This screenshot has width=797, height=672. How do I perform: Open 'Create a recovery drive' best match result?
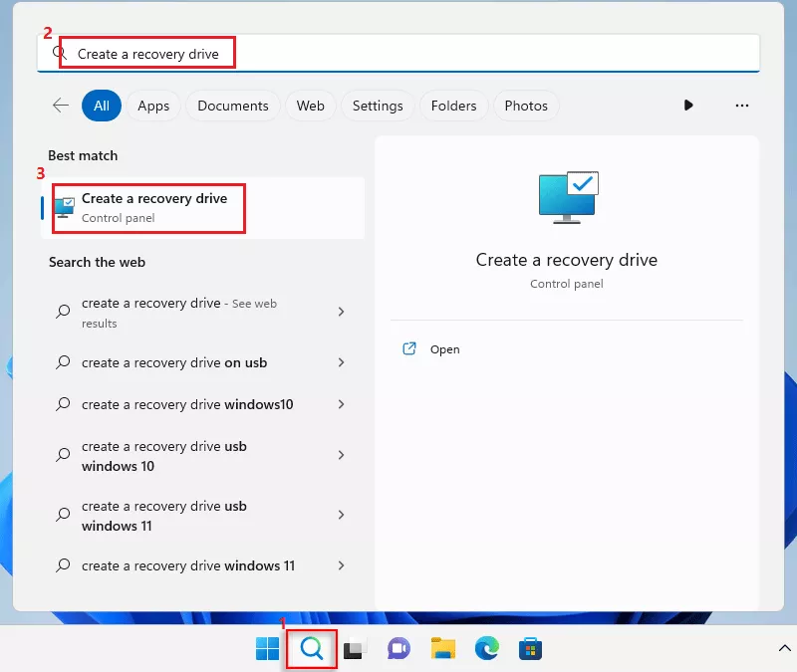click(154, 207)
